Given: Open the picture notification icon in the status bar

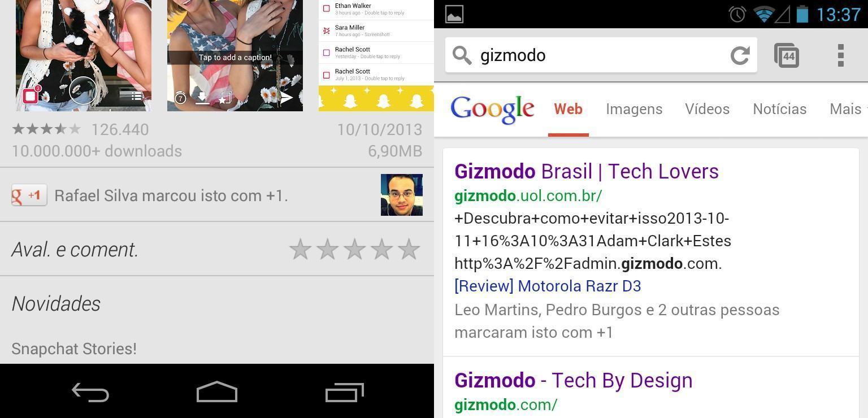Looking at the screenshot, I should tap(454, 14).
